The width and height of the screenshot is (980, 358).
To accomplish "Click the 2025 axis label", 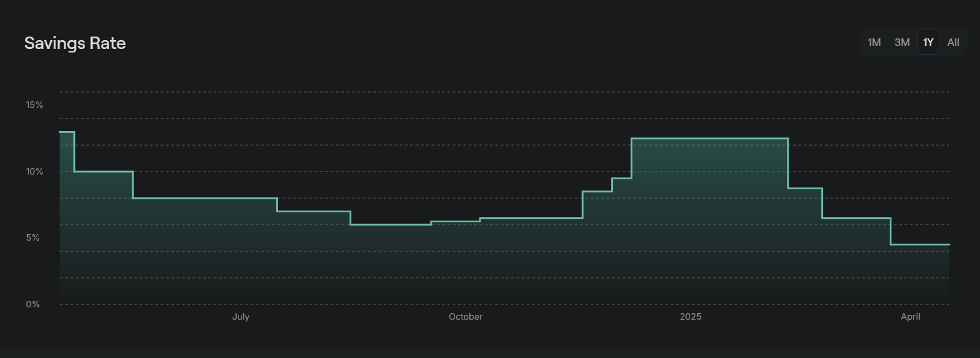I will (691, 317).
